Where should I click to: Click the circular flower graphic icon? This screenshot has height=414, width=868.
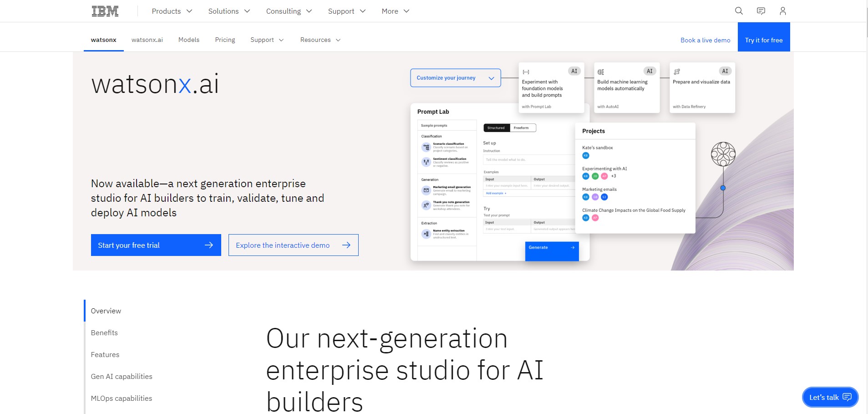(x=723, y=154)
